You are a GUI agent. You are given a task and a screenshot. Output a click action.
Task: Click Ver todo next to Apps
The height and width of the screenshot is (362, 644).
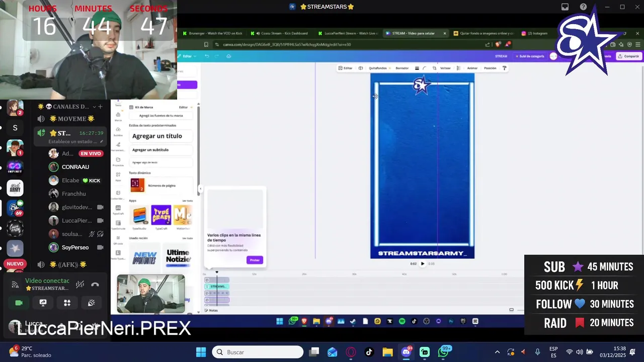click(x=187, y=201)
